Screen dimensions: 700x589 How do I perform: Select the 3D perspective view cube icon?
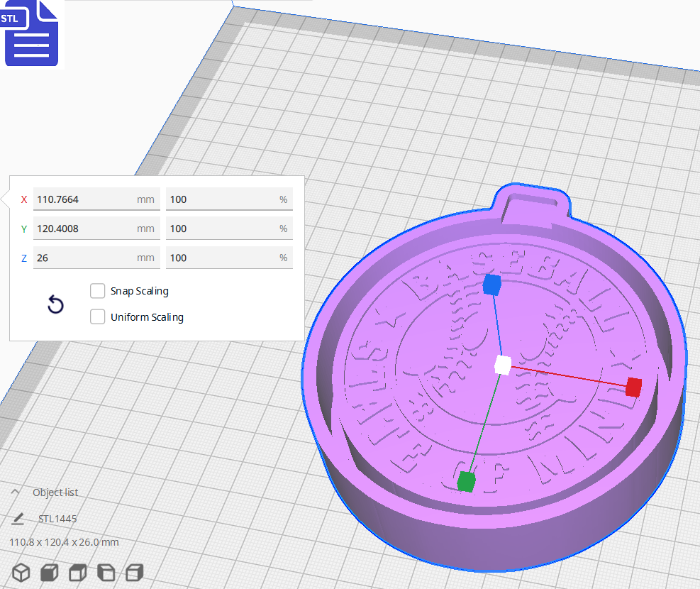click(21, 573)
